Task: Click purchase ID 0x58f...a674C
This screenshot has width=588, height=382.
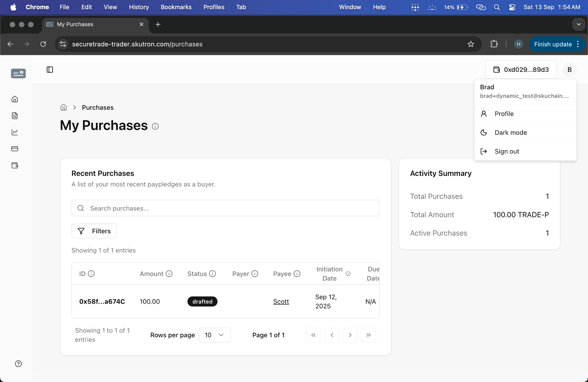Action: pyautogui.click(x=102, y=301)
